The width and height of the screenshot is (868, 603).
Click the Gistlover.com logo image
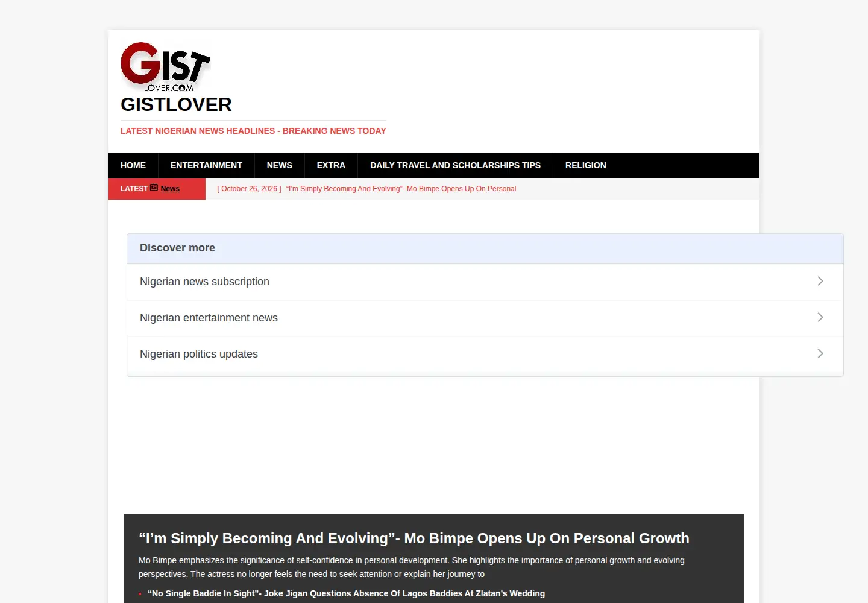(166, 66)
